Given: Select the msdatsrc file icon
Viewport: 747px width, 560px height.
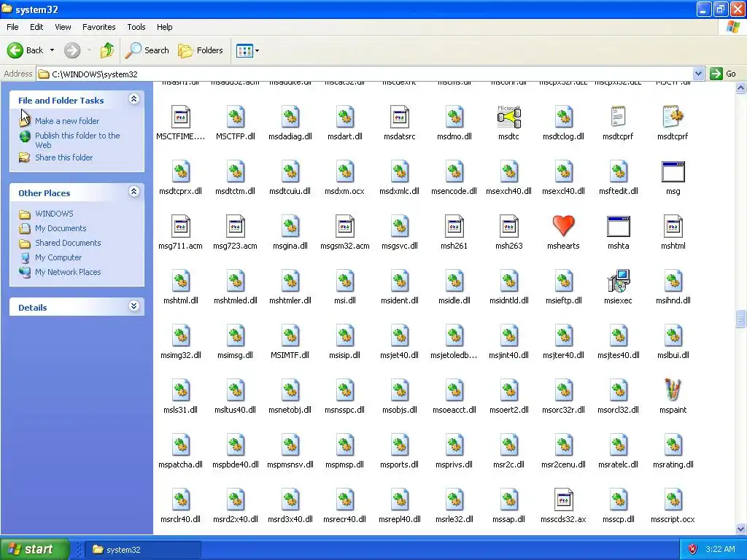Looking at the screenshot, I should coord(400,117).
